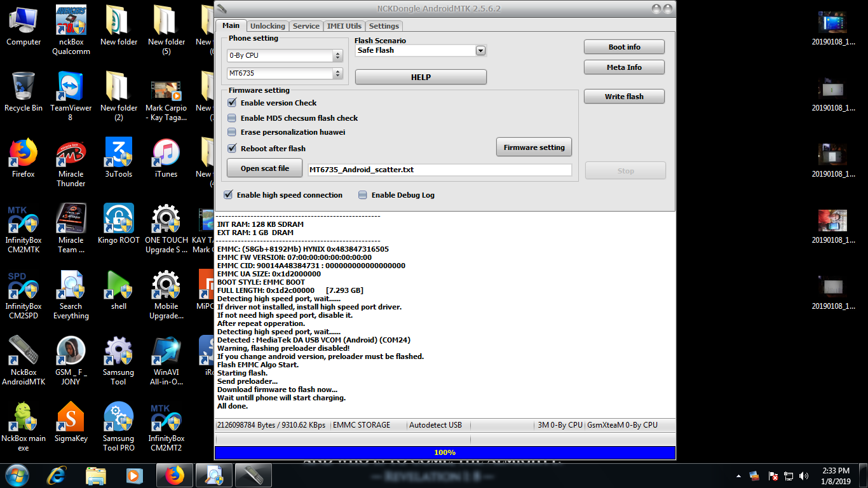Click the MT6735_Android_scatter.txt path field
This screenshot has height=488, width=868.
coord(440,170)
